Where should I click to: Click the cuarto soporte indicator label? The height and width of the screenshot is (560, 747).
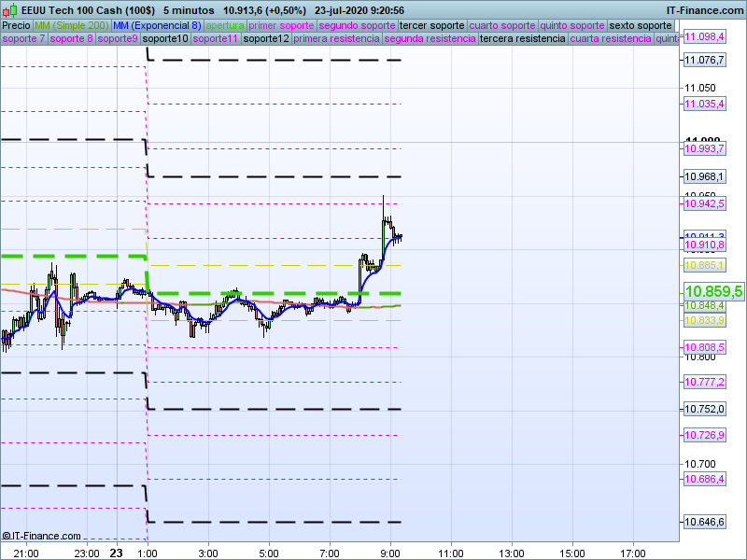click(502, 25)
